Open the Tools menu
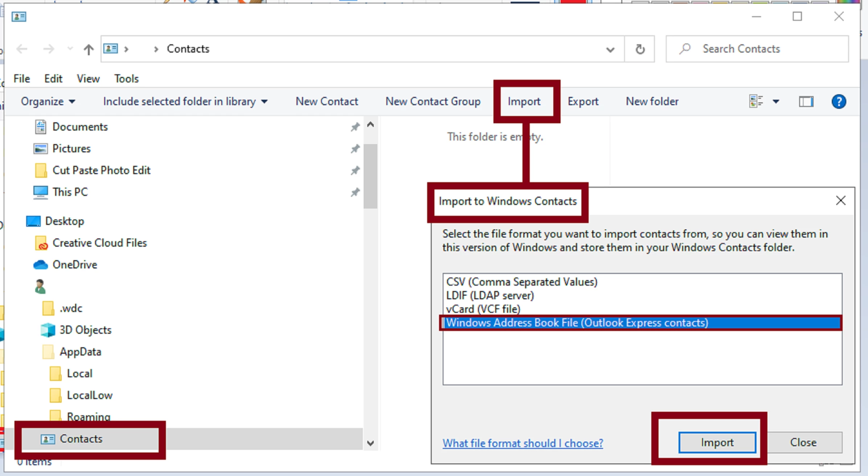868x476 pixels. [x=126, y=79]
